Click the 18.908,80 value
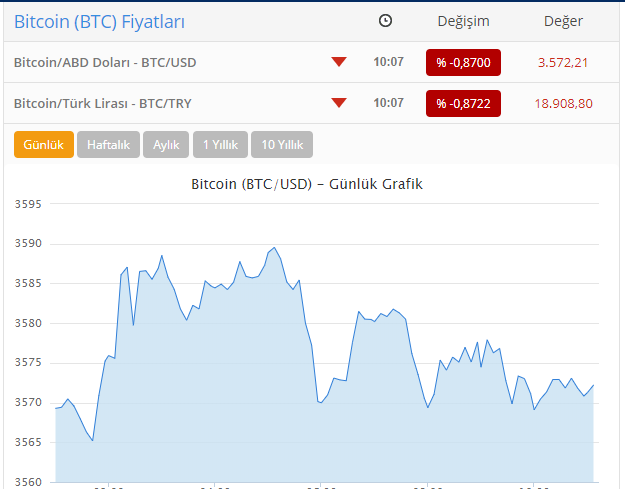 (563, 104)
